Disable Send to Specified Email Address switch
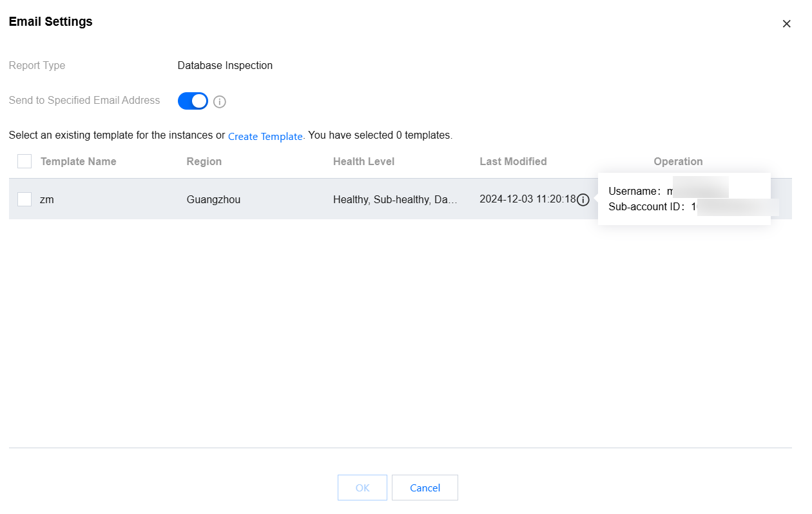812x514 pixels. click(193, 101)
